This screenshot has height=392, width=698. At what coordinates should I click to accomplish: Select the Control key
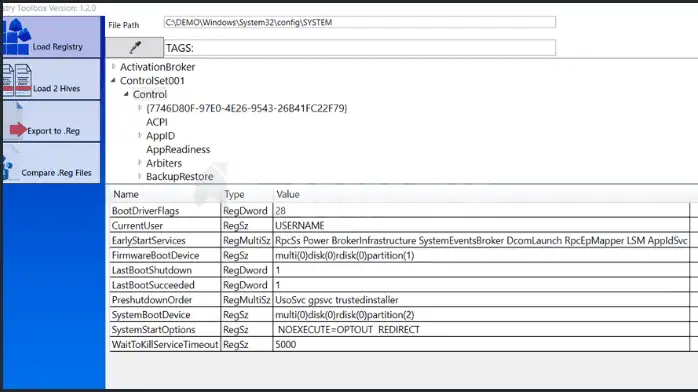150,94
